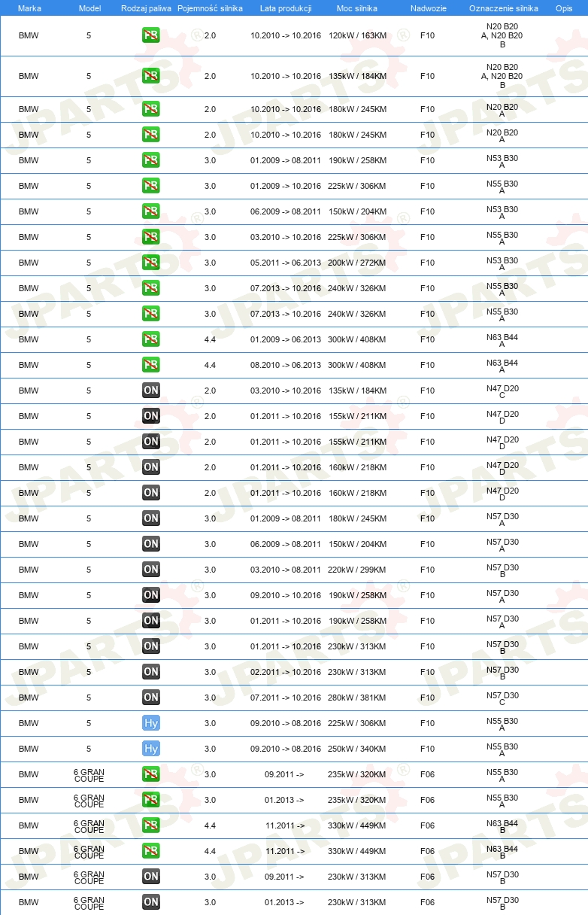Click the 2.0 capacity cell in the diesel 135kW / 184KM row

[210, 391]
